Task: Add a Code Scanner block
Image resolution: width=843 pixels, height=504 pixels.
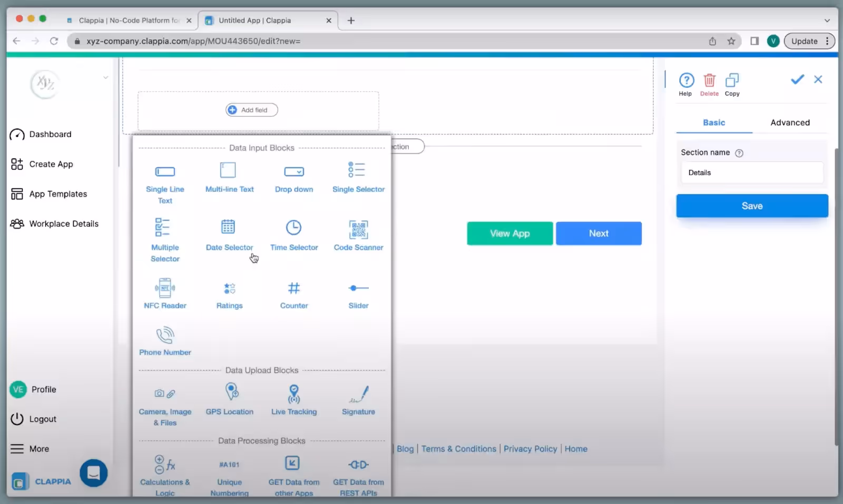Action: [358, 235]
